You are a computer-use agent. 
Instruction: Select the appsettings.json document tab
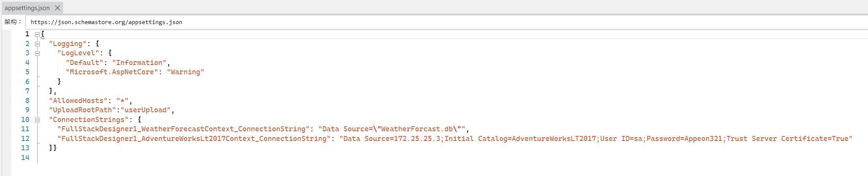pos(27,8)
